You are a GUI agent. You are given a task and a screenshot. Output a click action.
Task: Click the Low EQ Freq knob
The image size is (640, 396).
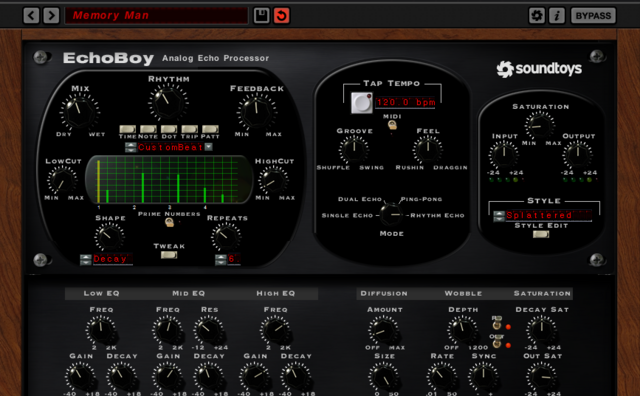pyautogui.click(x=100, y=330)
